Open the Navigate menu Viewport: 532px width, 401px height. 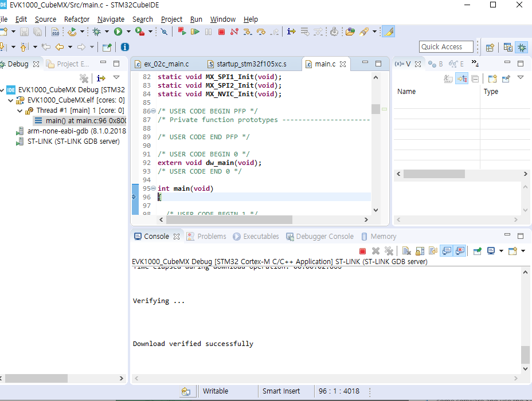[x=111, y=19]
